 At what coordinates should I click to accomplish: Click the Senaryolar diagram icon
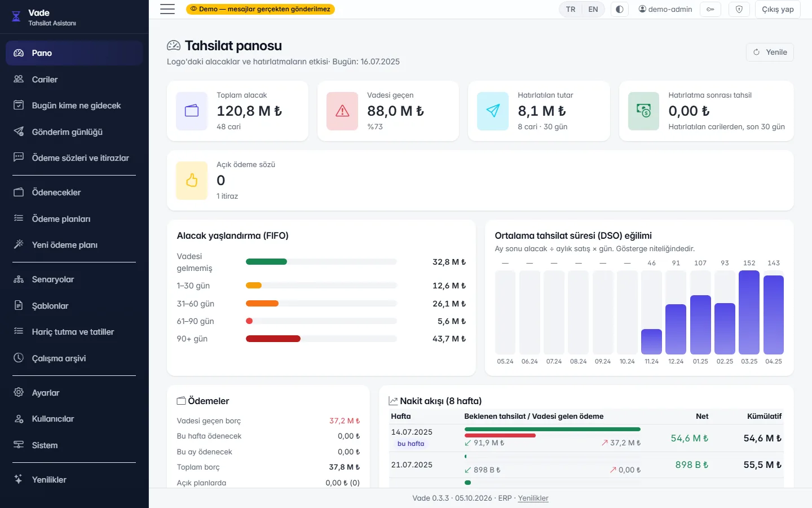(x=19, y=279)
